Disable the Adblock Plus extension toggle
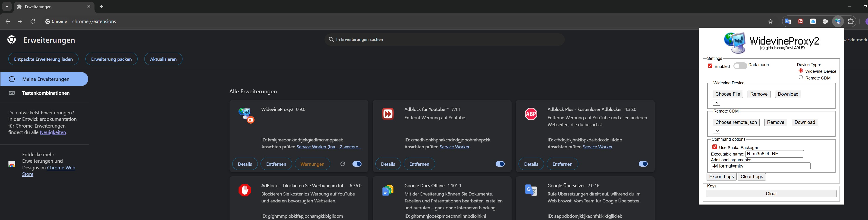Screen dimensions: 868x220 click(x=643, y=164)
